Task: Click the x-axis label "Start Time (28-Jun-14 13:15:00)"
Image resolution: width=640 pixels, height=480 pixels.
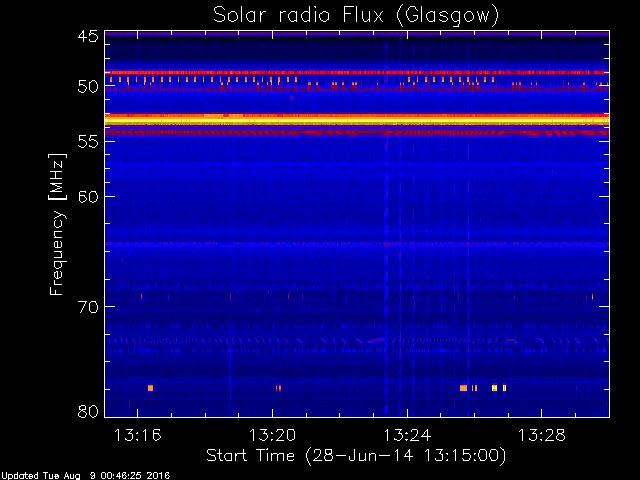Action: 356,456
